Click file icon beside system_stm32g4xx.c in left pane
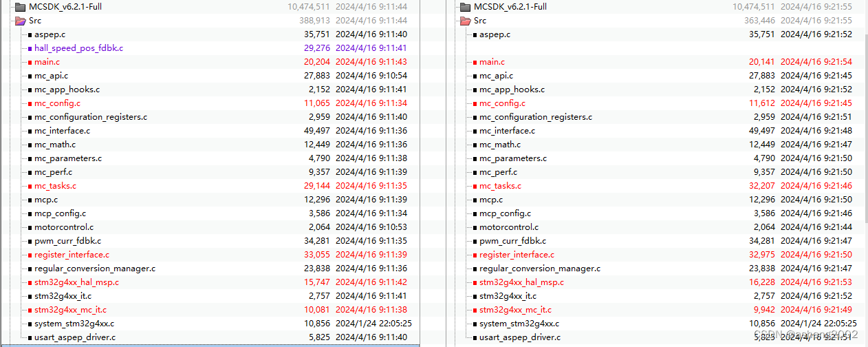 click(x=30, y=324)
